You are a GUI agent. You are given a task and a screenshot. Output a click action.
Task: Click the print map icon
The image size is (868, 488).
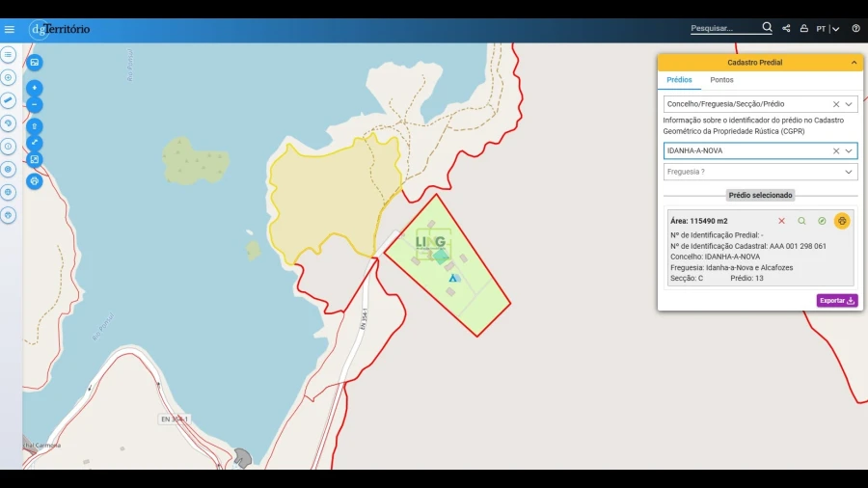pyautogui.click(x=35, y=180)
